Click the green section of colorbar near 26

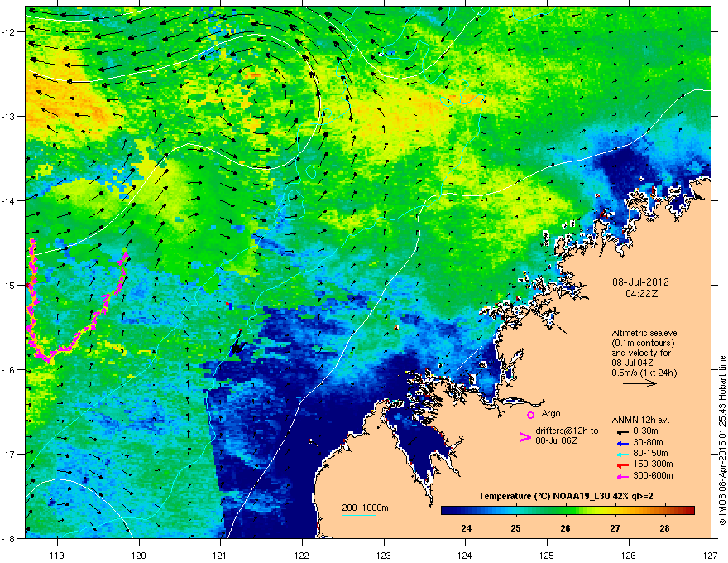(565, 511)
